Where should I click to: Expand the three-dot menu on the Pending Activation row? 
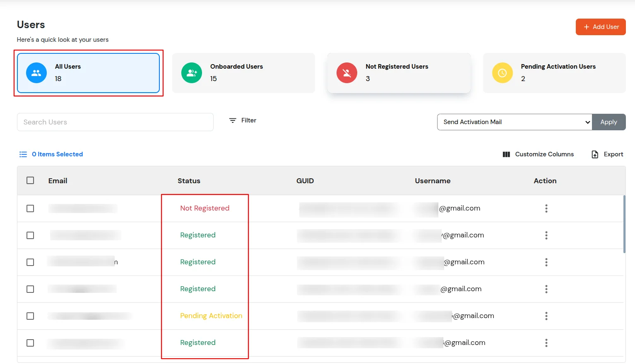546,316
